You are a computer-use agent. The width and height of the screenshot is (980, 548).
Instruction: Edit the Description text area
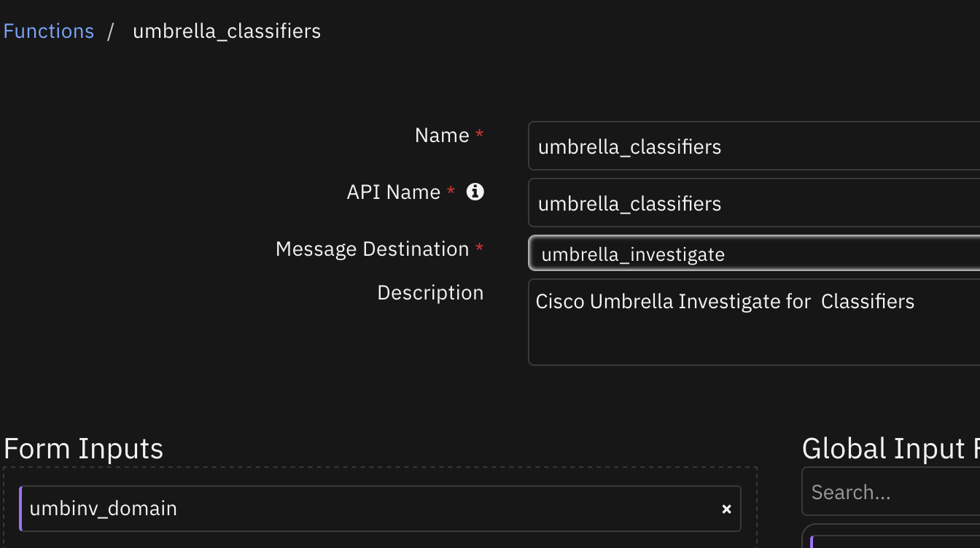(754, 322)
